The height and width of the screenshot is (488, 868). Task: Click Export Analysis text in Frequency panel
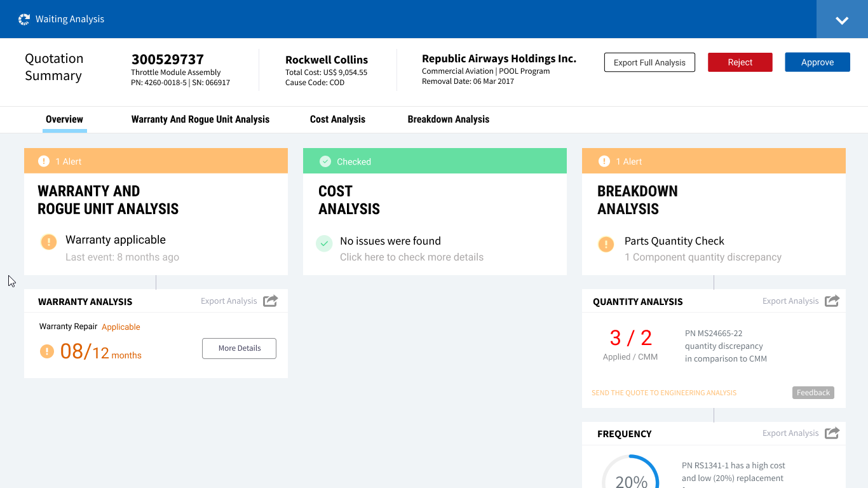pos(790,433)
